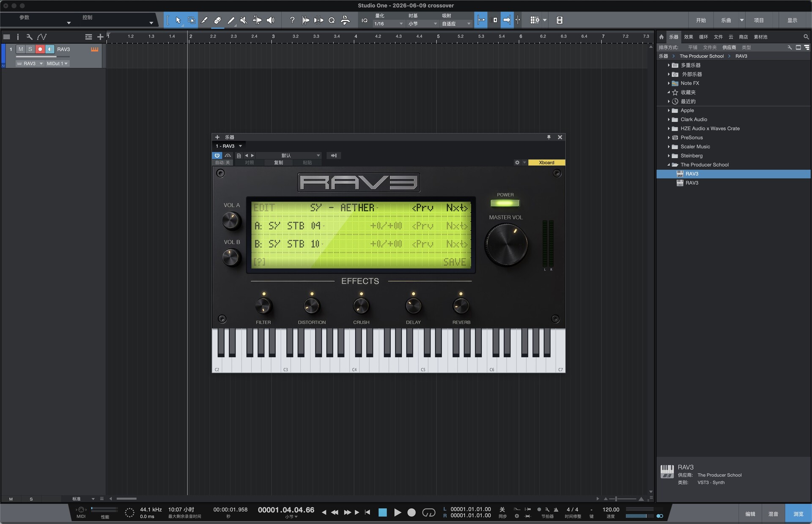Switch to the 文件 browser tab
812x524 pixels.
[x=718, y=37]
